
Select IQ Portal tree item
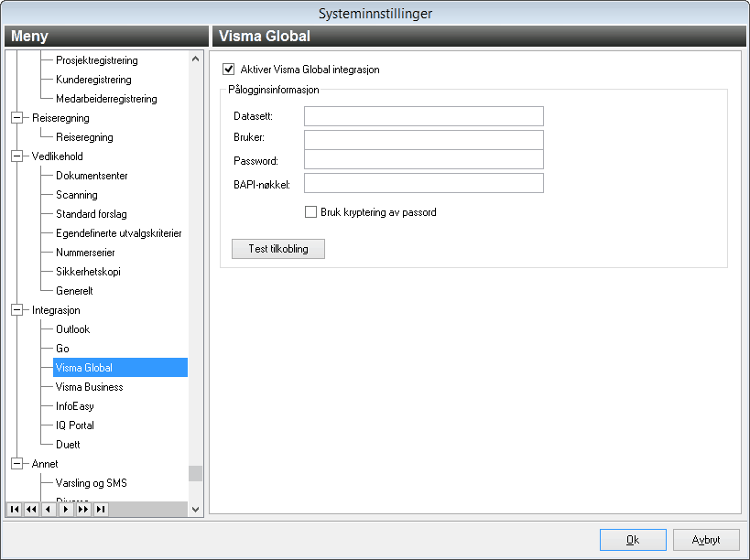pos(75,425)
